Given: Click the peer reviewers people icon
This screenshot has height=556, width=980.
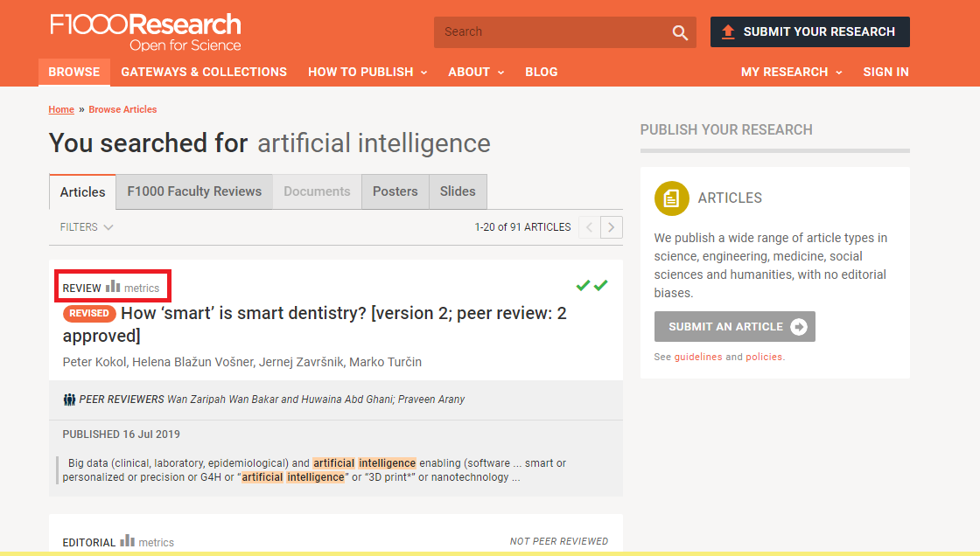Looking at the screenshot, I should pyautogui.click(x=70, y=400).
